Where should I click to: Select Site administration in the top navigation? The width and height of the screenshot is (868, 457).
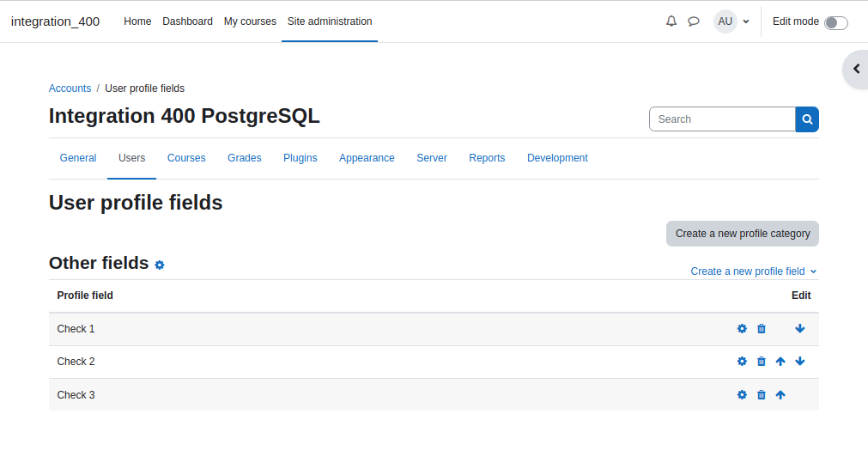[x=330, y=21]
